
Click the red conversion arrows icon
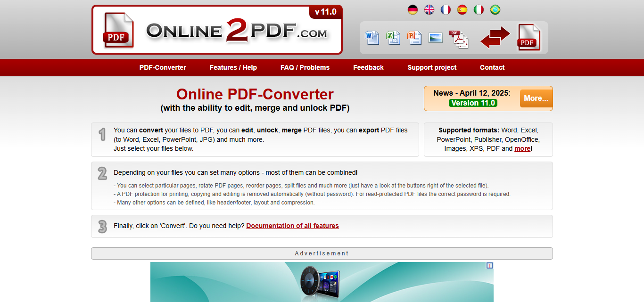click(495, 37)
